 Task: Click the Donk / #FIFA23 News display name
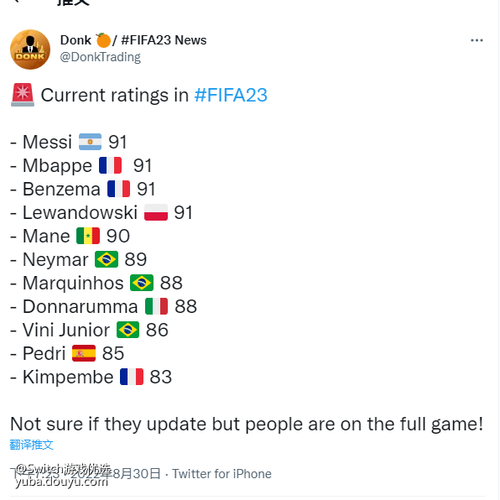(133, 40)
